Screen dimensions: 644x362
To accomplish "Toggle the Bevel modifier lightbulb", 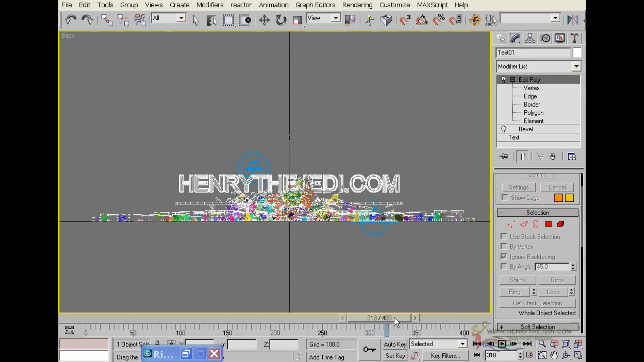I will (x=503, y=129).
